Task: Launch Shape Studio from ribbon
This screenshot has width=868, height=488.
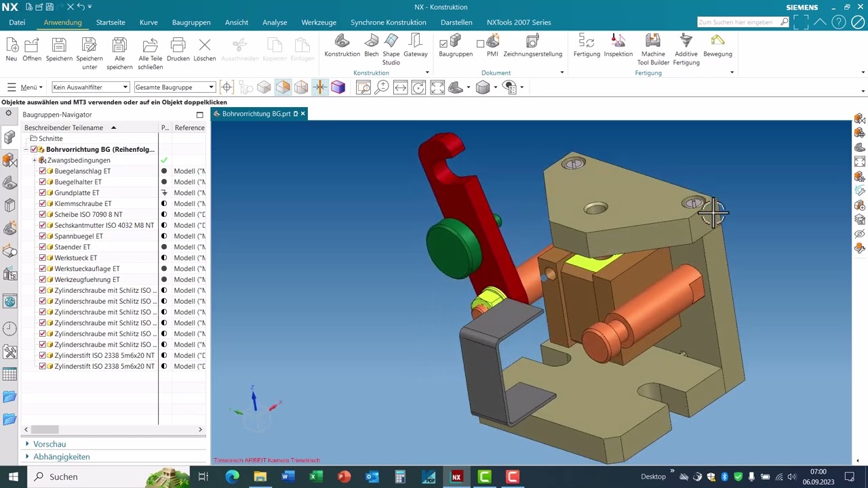Action: (391, 49)
